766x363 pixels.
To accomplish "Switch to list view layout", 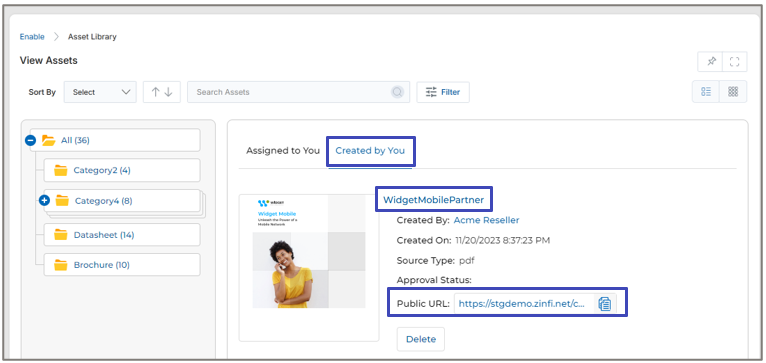I will [706, 92].
